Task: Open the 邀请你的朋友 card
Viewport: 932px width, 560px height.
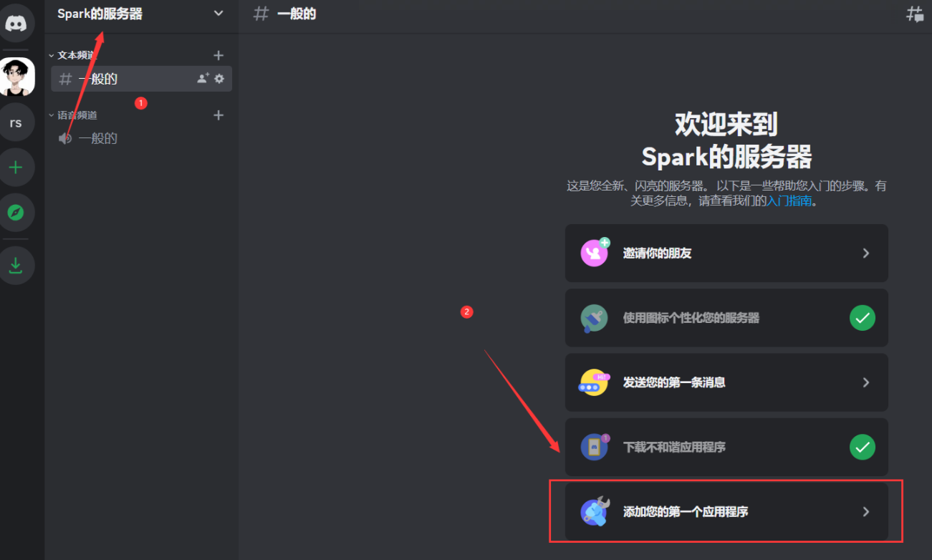Action: [726, 254]
